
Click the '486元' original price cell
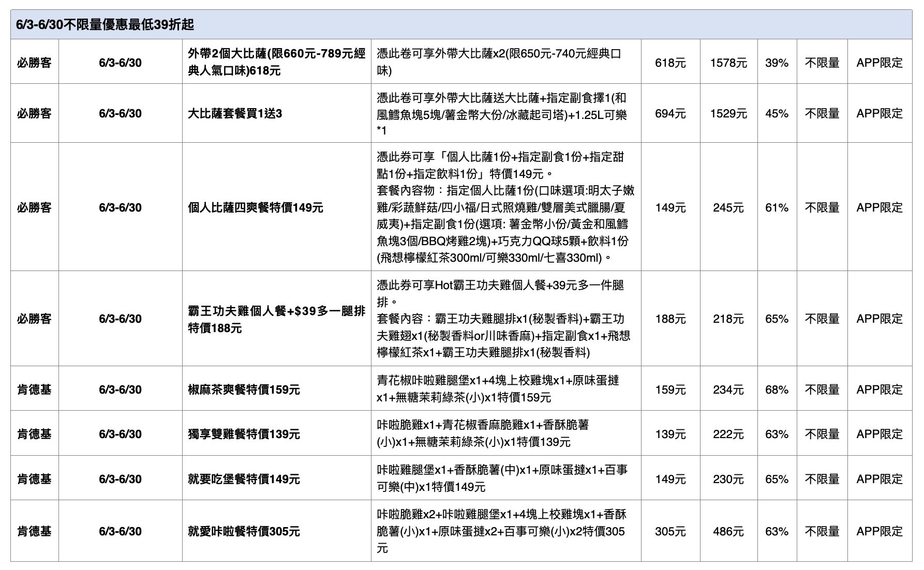point(728,531)
